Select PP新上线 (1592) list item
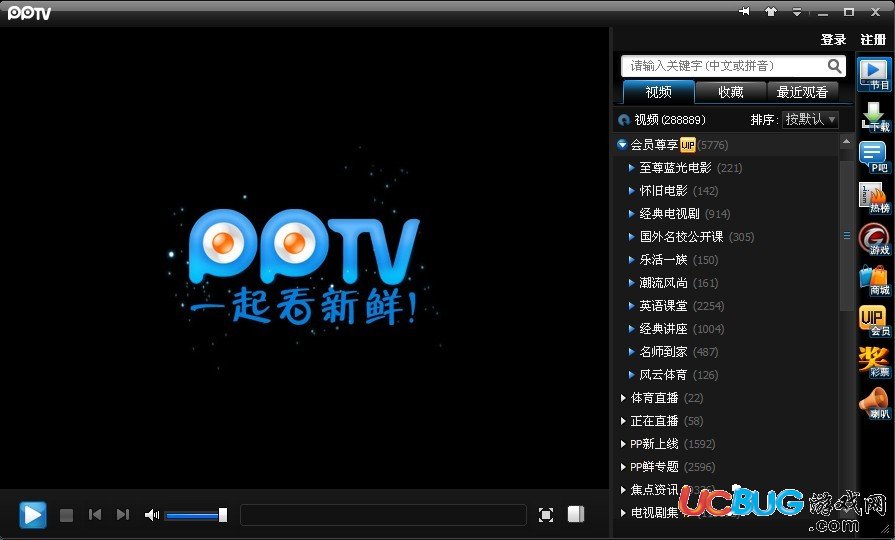 pyautogui.click(x=672, y=444)
